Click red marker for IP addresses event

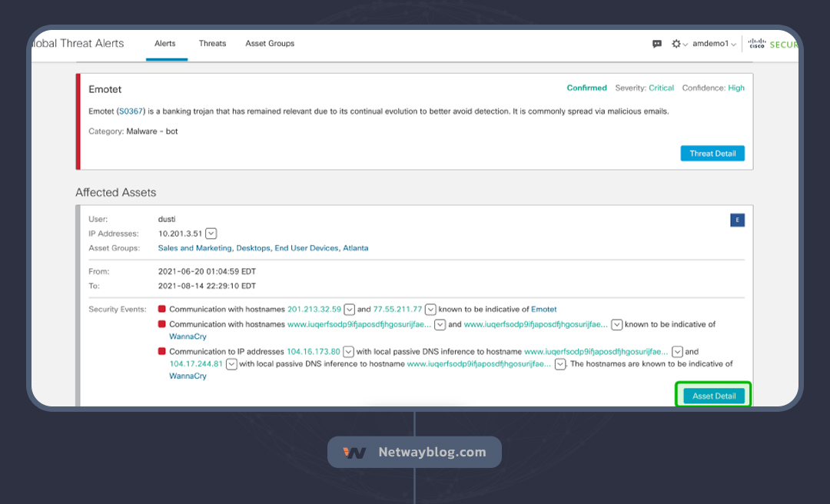click(x=162, y=352)
